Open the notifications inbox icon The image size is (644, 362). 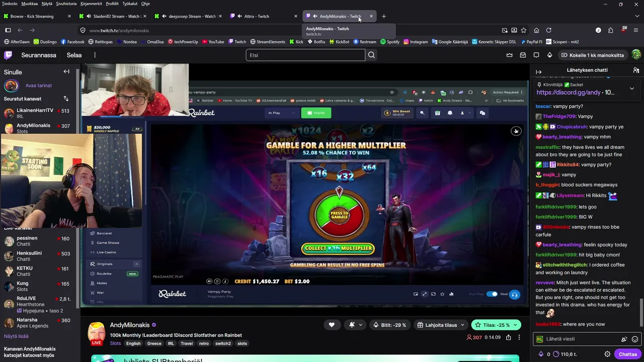pyautogui.click(x=523, y=55)
